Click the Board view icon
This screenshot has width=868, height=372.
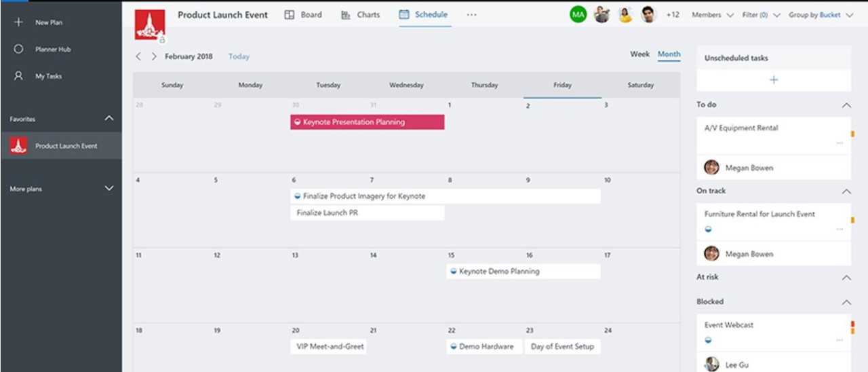click(x=290, y=14)
